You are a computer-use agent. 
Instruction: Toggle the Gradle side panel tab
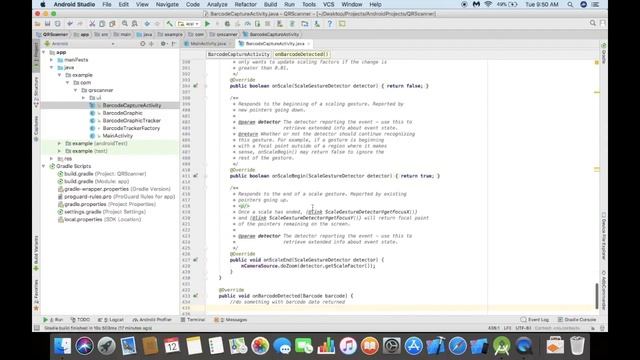coord(603,53)
